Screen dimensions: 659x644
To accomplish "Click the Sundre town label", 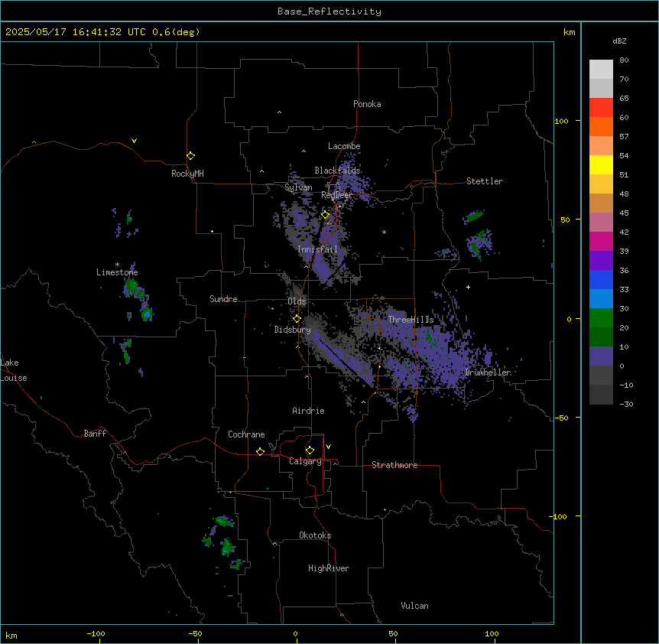I will click(x=223, y=299).
